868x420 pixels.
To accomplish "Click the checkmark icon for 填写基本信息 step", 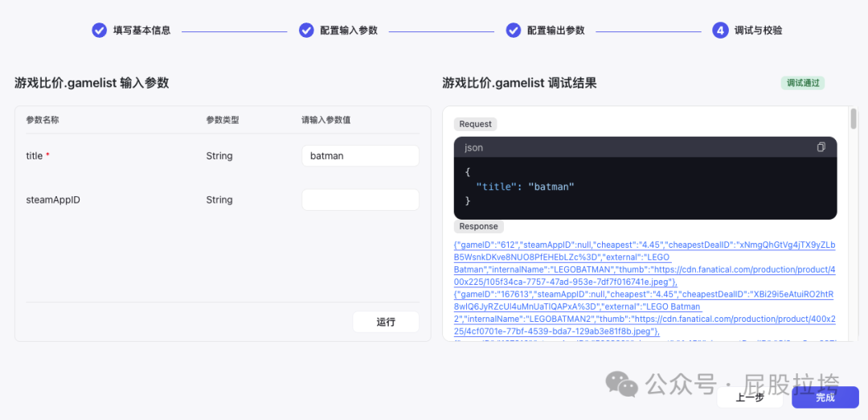I will [x=99, y=31].
